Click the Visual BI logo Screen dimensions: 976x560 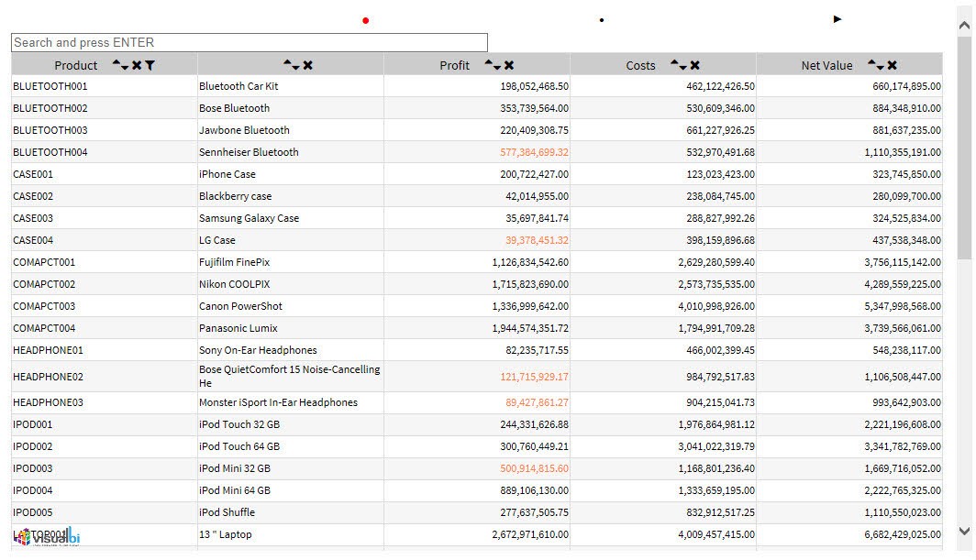48,538
